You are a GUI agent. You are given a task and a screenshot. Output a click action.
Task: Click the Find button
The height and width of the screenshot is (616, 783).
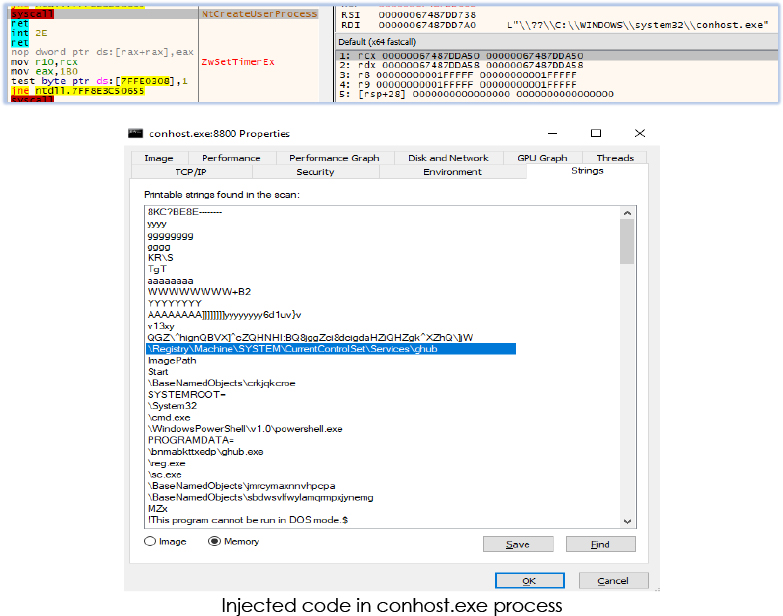(600, 544)
